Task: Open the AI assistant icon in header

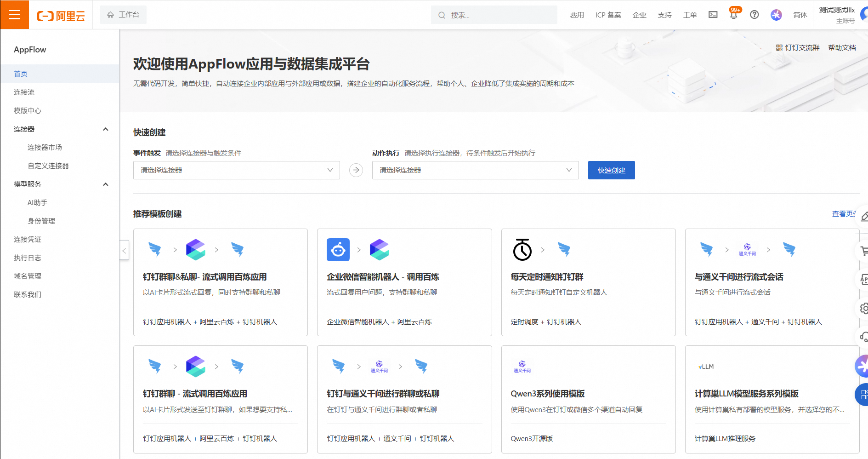Action: (x=776, y=15)
